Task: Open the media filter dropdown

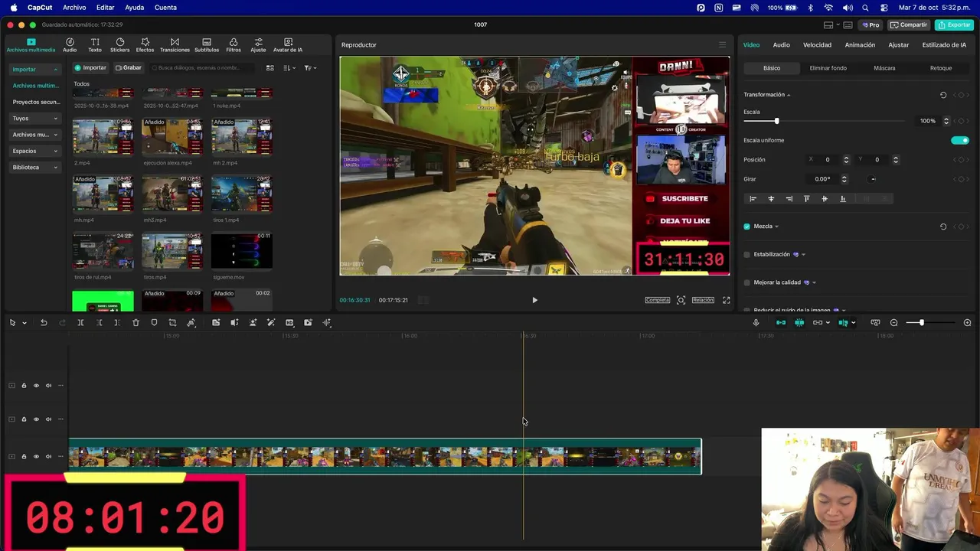Action: click(310, 68)
